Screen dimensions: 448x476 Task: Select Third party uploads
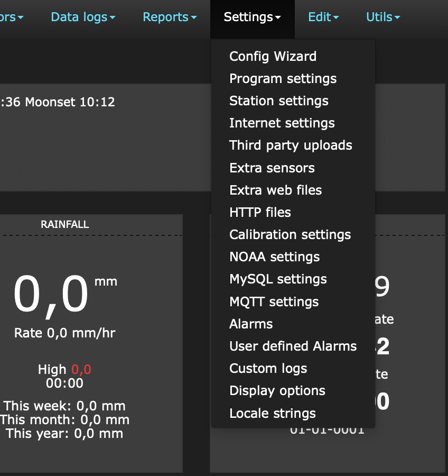291,145
